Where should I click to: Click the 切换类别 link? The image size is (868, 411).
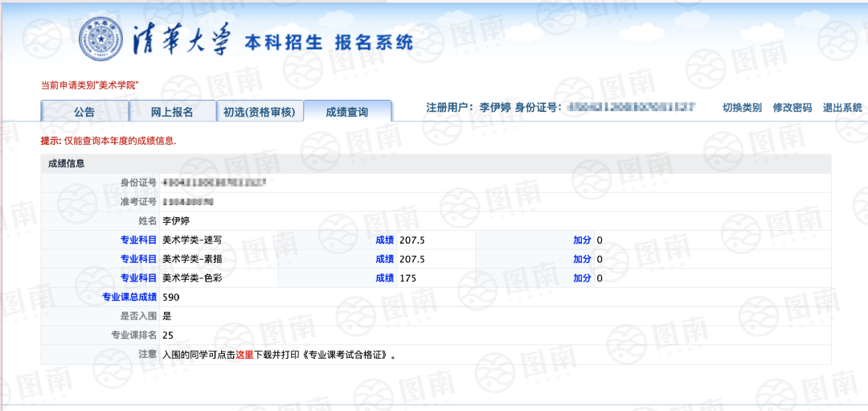pyautogui.click(x=743, y=108)
